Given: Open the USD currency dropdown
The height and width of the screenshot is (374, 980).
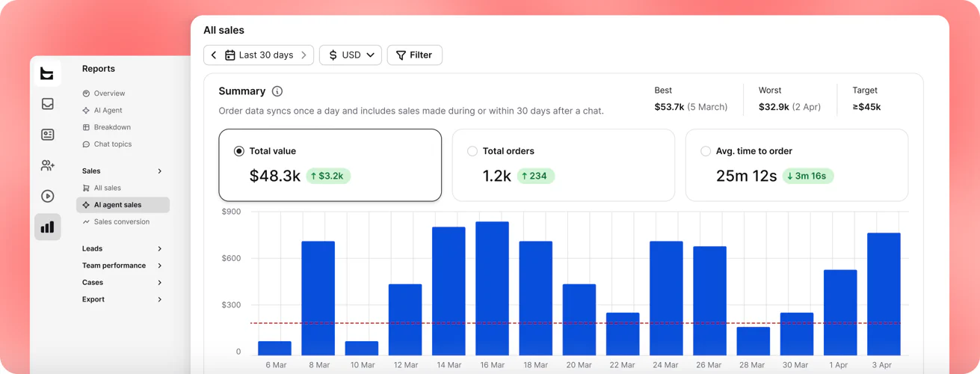Looking at the screenshot, I should (x=351, y=55).
